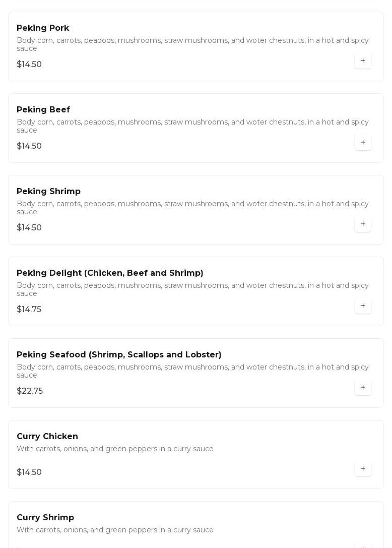Open the Peking Beef item title
This screenshot has width=392, height=548.
click(43, 110)
